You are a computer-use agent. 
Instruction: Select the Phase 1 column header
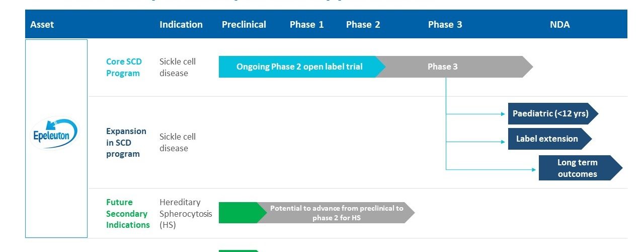(x=307, y=24)
